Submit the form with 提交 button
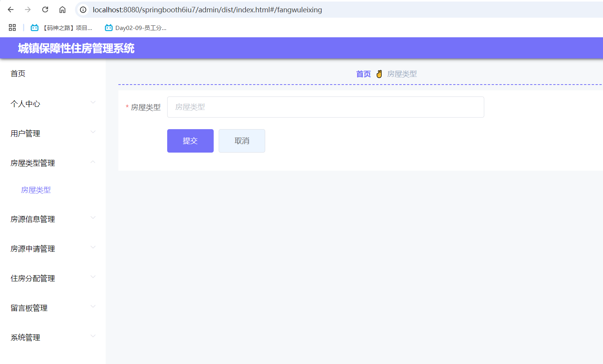 coord(190,141)
